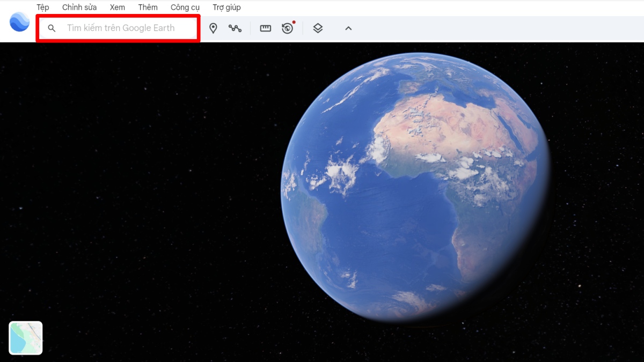This screenshot has height=362, width=644.
Task: Click the map style thumbnail
Action: [x=26, y=338]
